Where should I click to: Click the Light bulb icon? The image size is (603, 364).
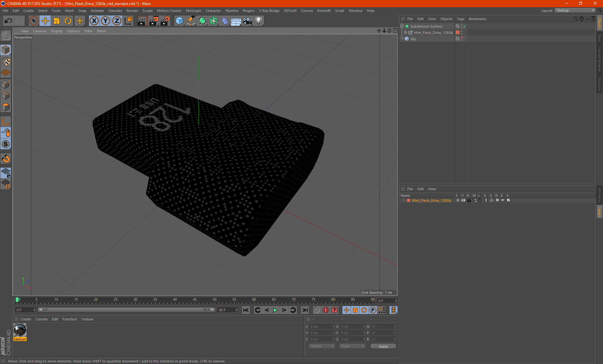coord(259,21)
